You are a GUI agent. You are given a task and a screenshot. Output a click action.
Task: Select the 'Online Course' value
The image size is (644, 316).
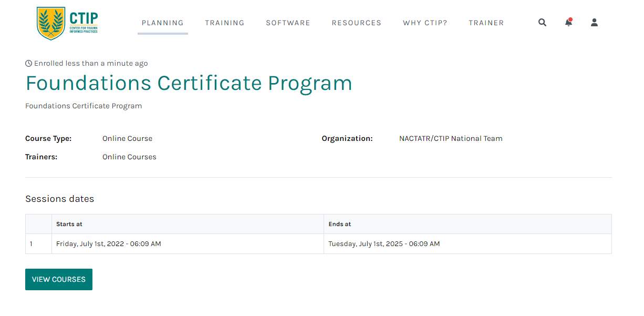127,139
